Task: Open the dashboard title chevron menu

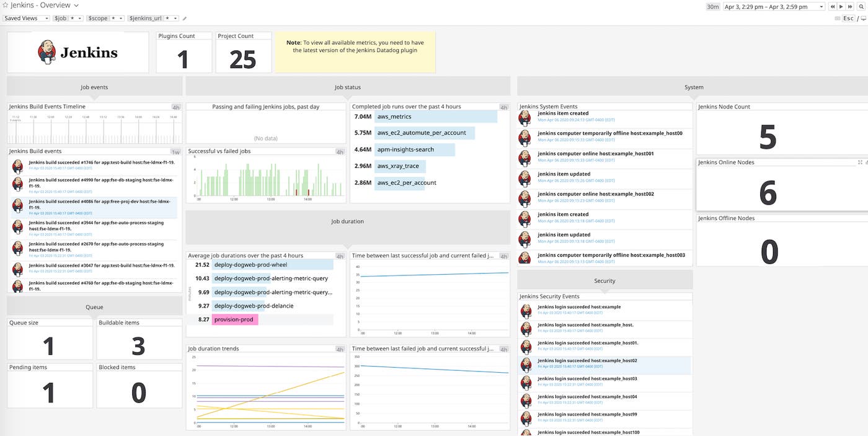Action: click(76, 5)
